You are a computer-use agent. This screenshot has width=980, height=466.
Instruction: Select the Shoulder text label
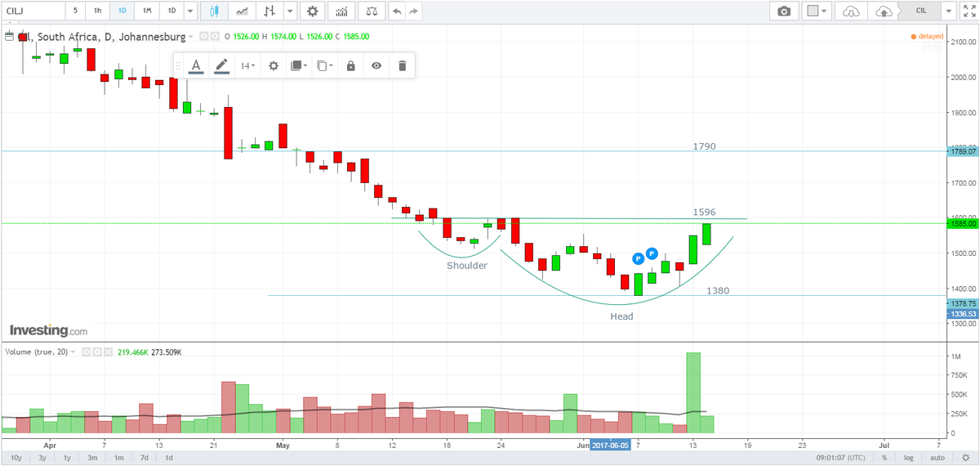point(467,266)
